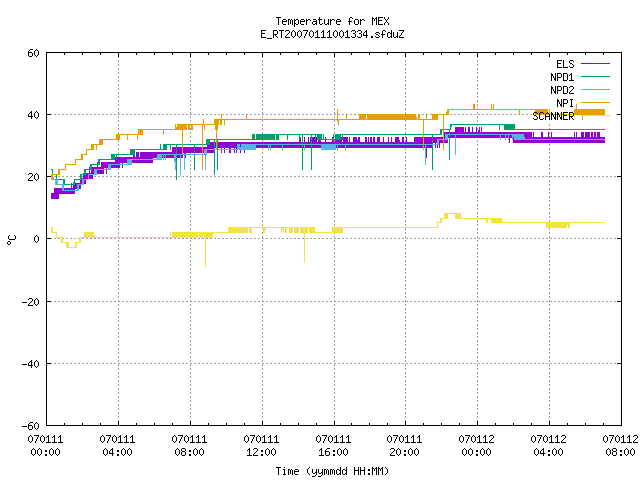Click the y-axis label '60'
Image resolution: width=640 pixels, height=480 pixels.
click(x=33, y=53)
